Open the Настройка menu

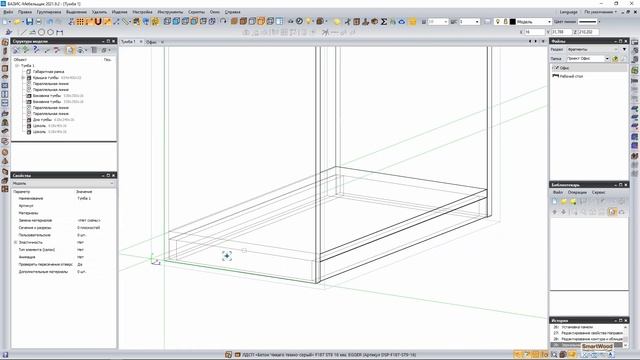pos(142,12)
